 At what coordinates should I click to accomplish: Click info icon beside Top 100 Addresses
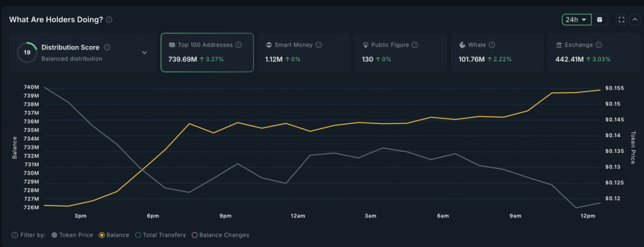pos(239,45)
